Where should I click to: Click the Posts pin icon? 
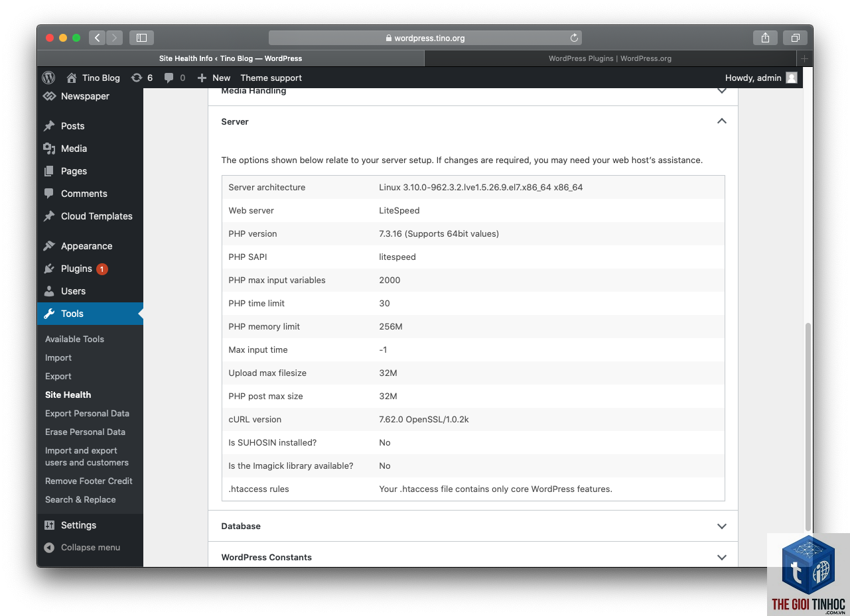coord(49,126)
